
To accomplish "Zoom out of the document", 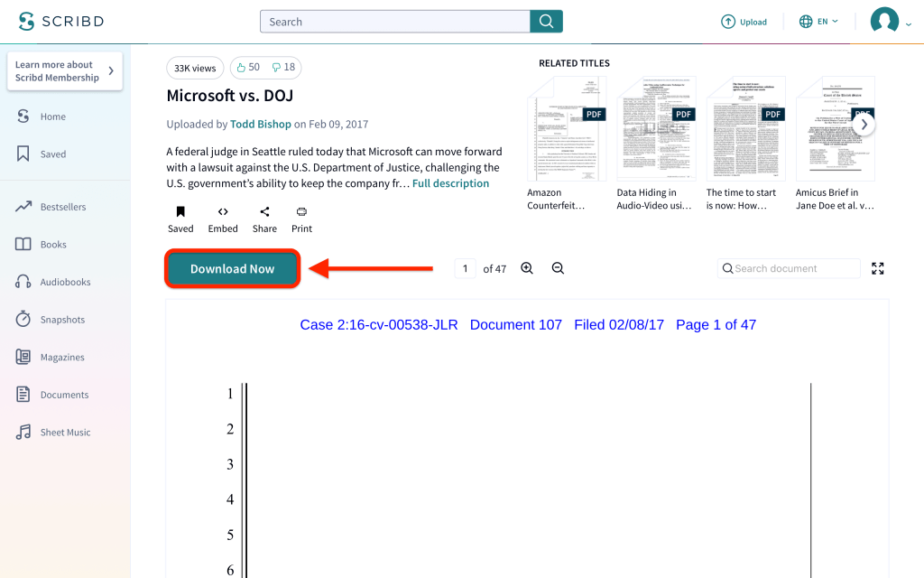I will [558, 268].
